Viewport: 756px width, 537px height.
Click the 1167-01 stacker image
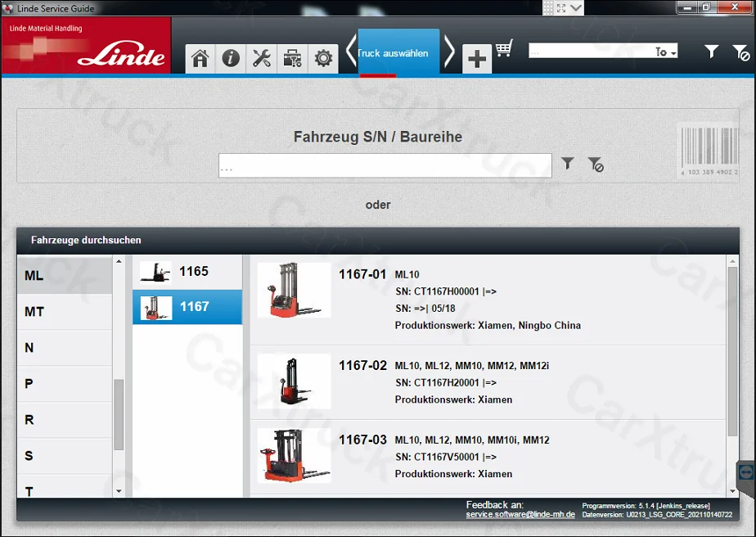[294, 290]
